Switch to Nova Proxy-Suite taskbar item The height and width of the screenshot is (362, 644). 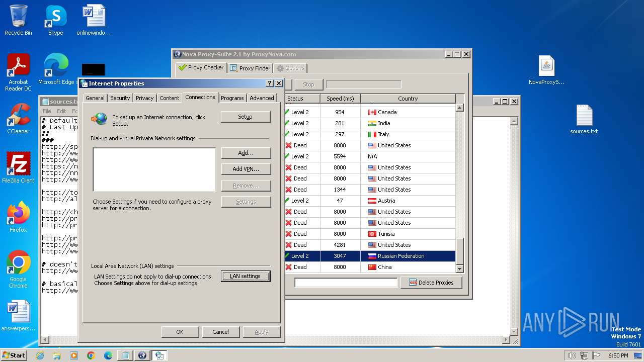pos(142,355)
